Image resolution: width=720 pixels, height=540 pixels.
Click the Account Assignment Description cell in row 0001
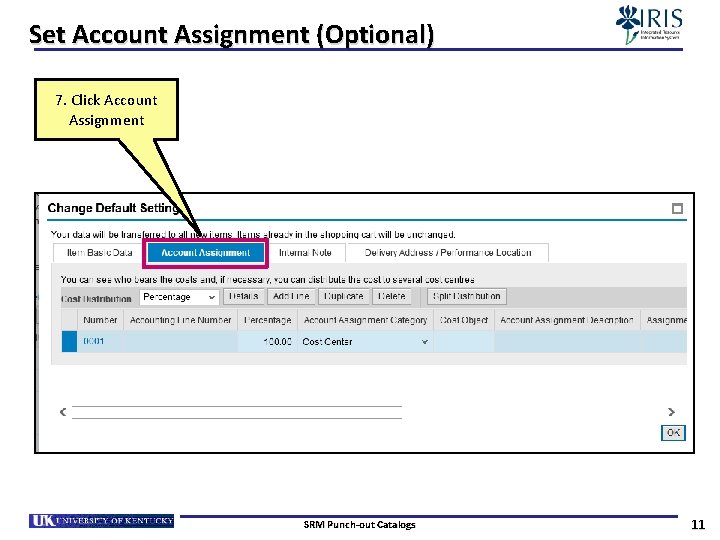(567, 342)
